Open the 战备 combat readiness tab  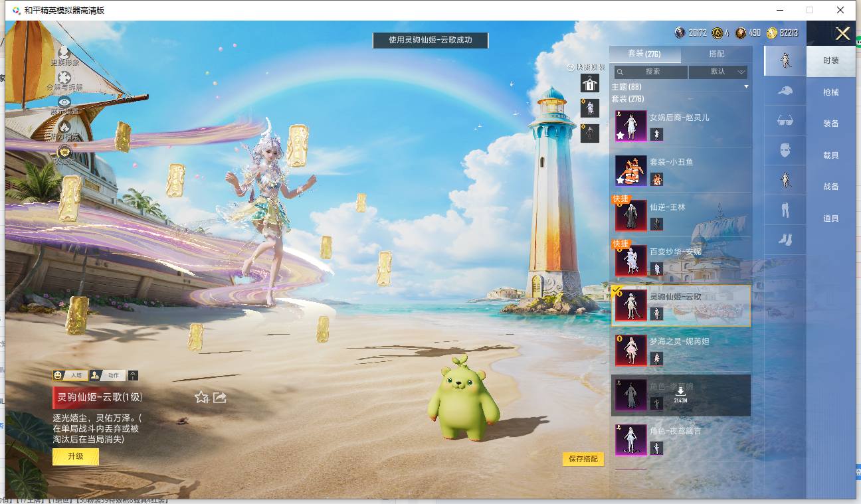point(831,187)
